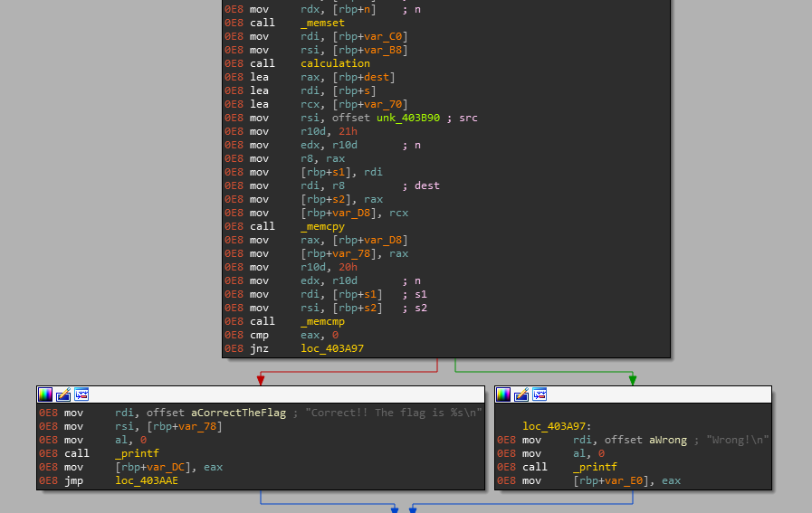Click the cmp eax, 0 instruction
The height and width of the screenshot is (513, 812).
pos(295,335)
